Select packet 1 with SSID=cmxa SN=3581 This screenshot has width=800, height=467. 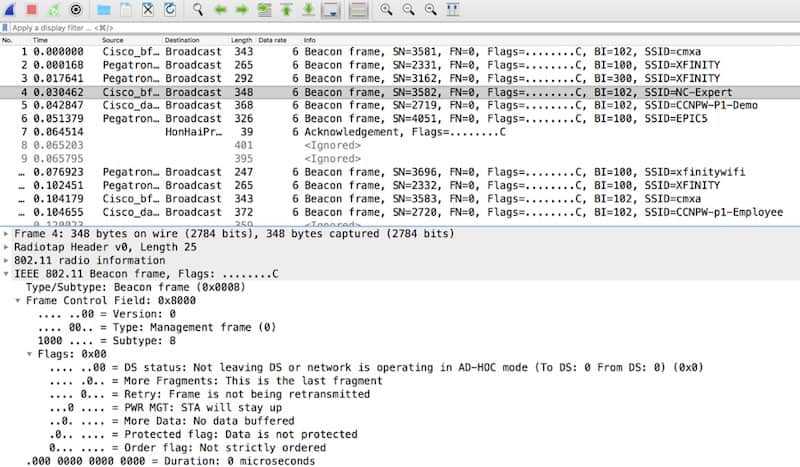point(400,52)
